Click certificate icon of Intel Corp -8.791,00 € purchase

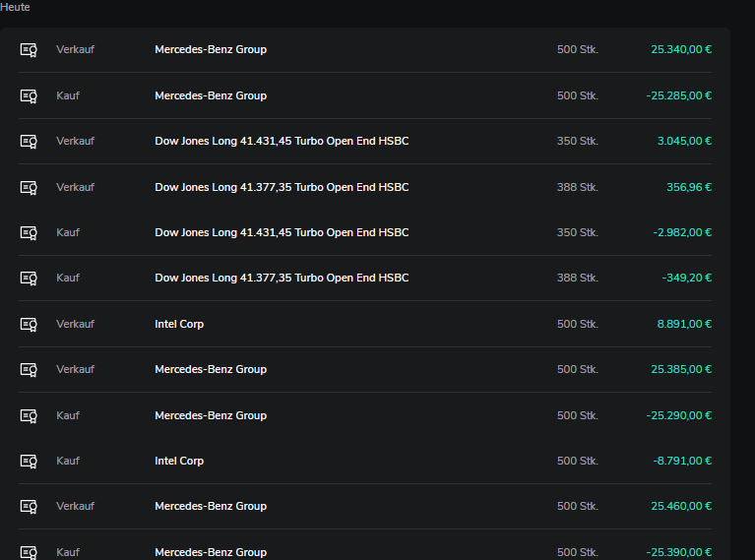(x=29, y=462)
